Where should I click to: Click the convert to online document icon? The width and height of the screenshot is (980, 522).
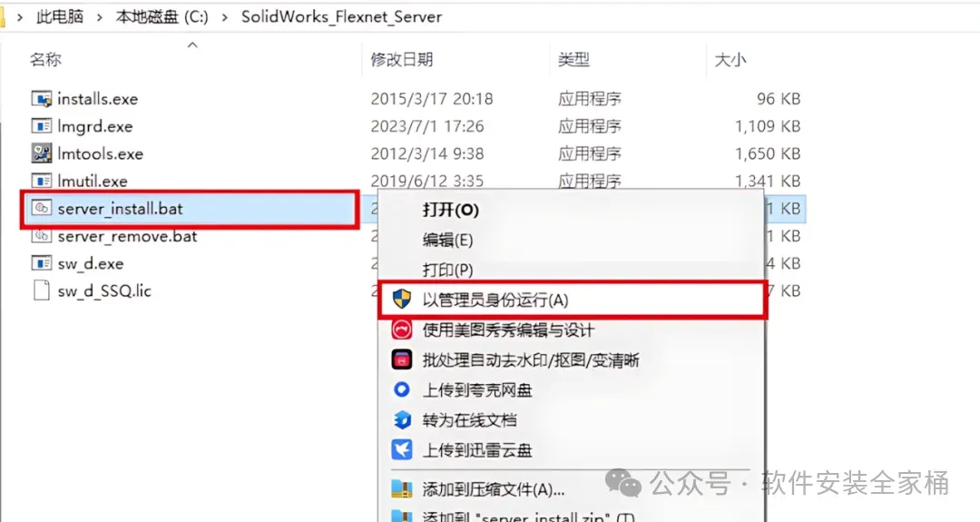pos(402,419)
